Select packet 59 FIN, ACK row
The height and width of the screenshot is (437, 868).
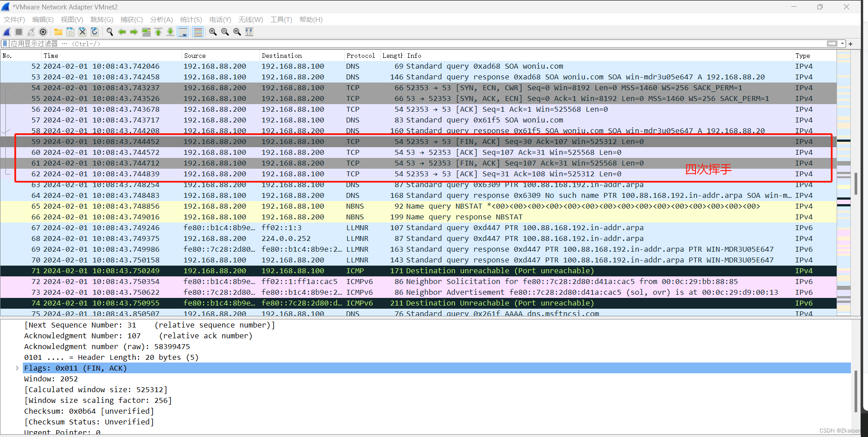[x=418, y=142]
